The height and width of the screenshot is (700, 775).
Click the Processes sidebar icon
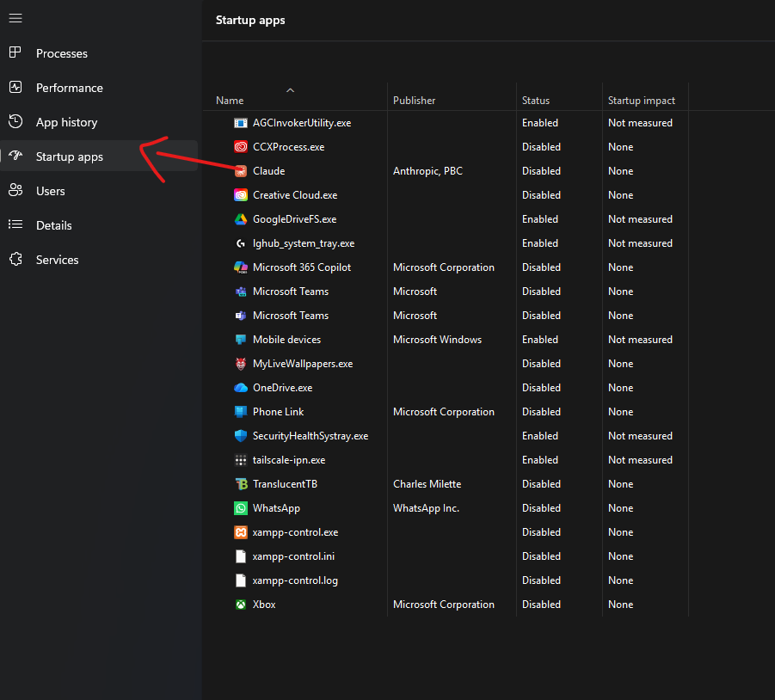click(x=15, y=52)
